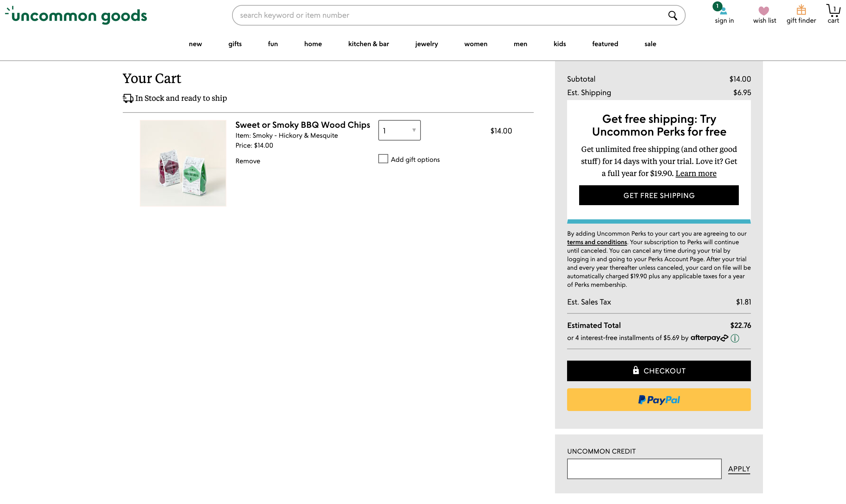Image resolution: width=846 pixels, height=504 pixels.
Task: Pay using the yellow PayPal button
Action: pos(659,400)
